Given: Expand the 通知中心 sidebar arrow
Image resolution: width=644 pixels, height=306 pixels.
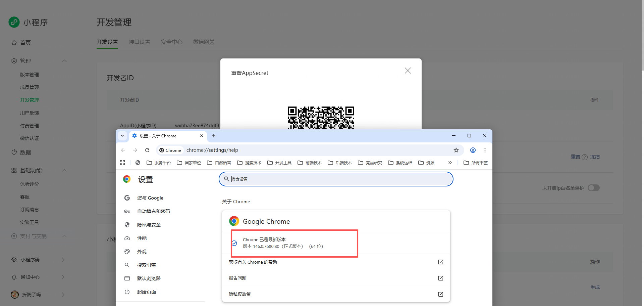Looking at the screenshot, I should click(63, 277).
